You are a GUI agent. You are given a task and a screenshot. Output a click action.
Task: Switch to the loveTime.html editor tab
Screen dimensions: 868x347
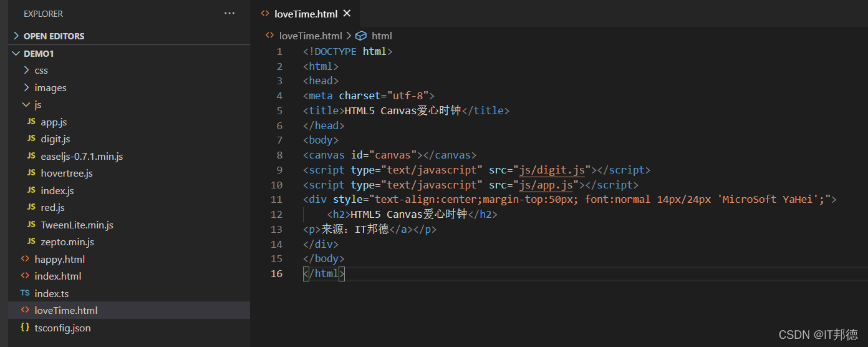[x=305, y=13]
